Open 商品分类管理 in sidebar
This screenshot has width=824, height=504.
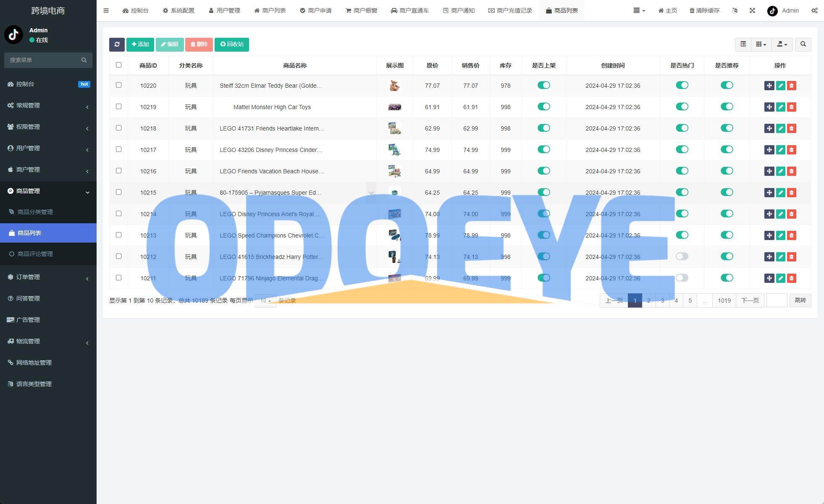point(48,212)
